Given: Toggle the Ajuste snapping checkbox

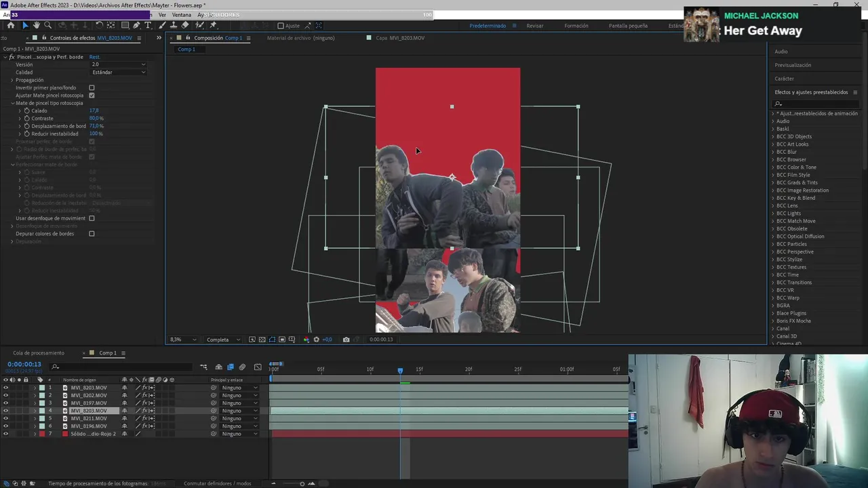Looking at the screenshot, I should [x=281, y=26].
